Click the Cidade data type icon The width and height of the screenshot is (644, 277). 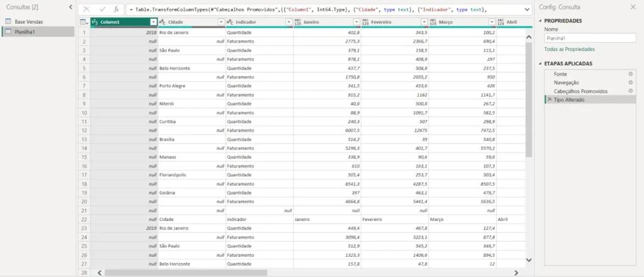pos(162,22)
